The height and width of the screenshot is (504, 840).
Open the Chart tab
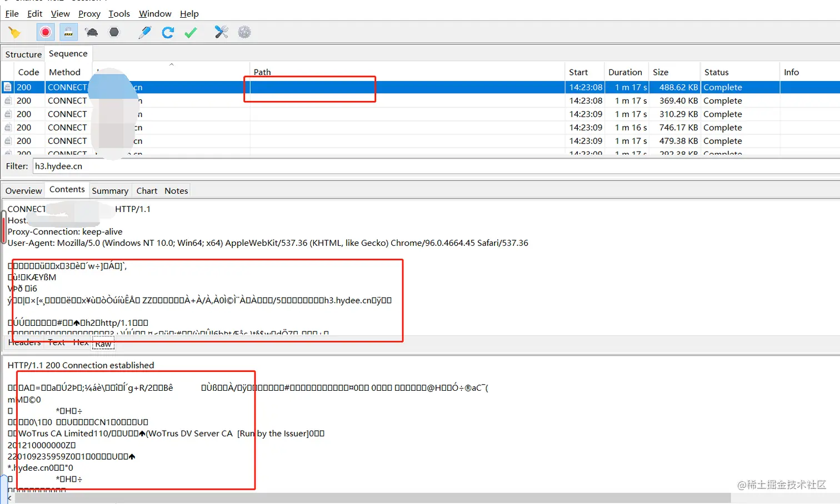pos(147,190)
